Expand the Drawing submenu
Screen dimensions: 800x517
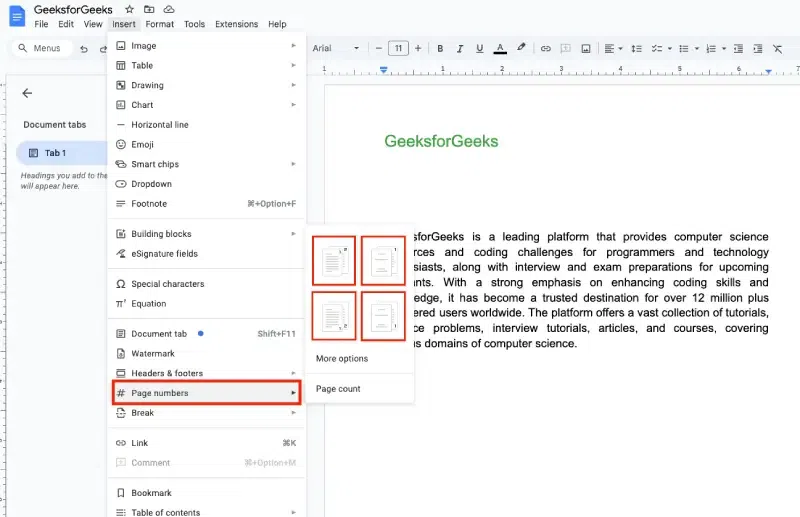206,85
